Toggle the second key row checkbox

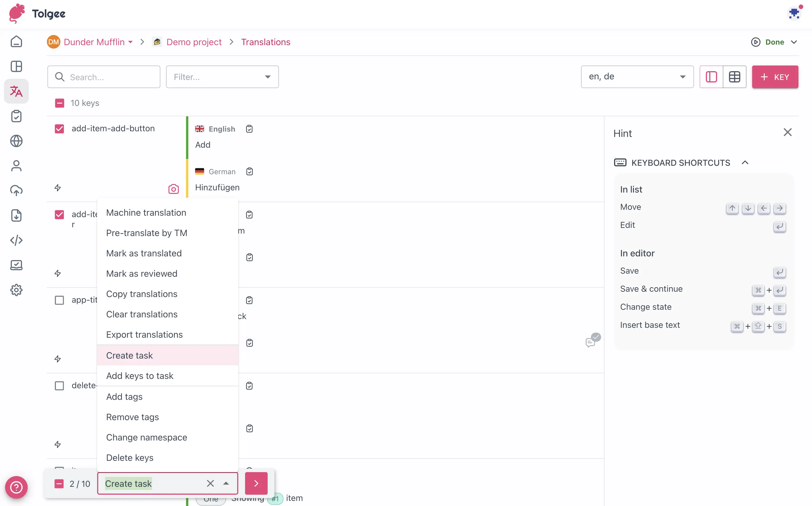point(59,214)
